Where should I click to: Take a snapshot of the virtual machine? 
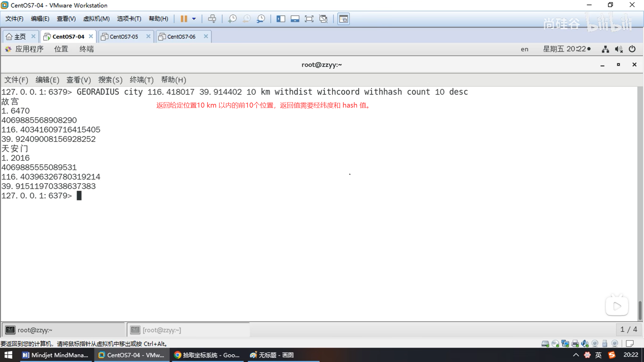click(x=232, y=19)
